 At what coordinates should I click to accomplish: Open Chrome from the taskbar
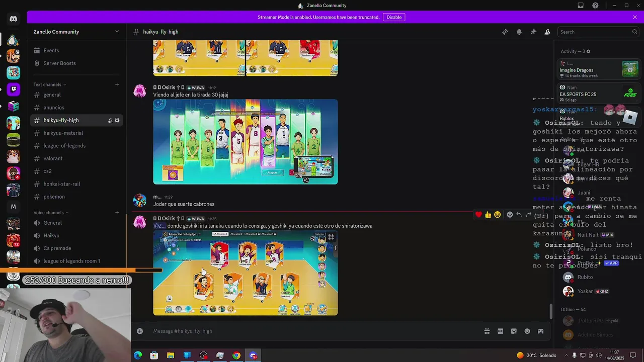pyautogui.click(x=236, y=355)
